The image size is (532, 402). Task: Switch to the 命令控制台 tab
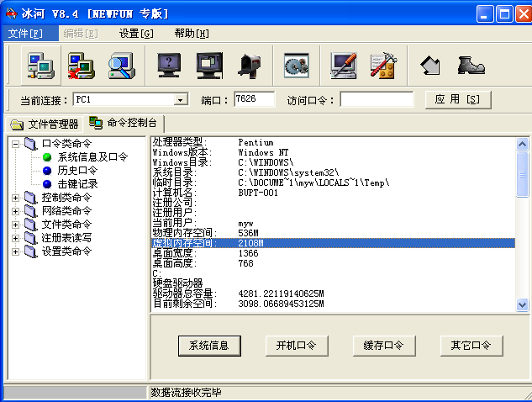pos(124,123)
